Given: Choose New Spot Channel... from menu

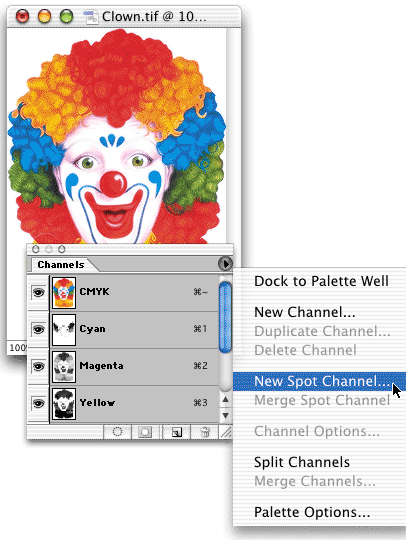Looking at the screenshot, I should (x=319, y=381).
